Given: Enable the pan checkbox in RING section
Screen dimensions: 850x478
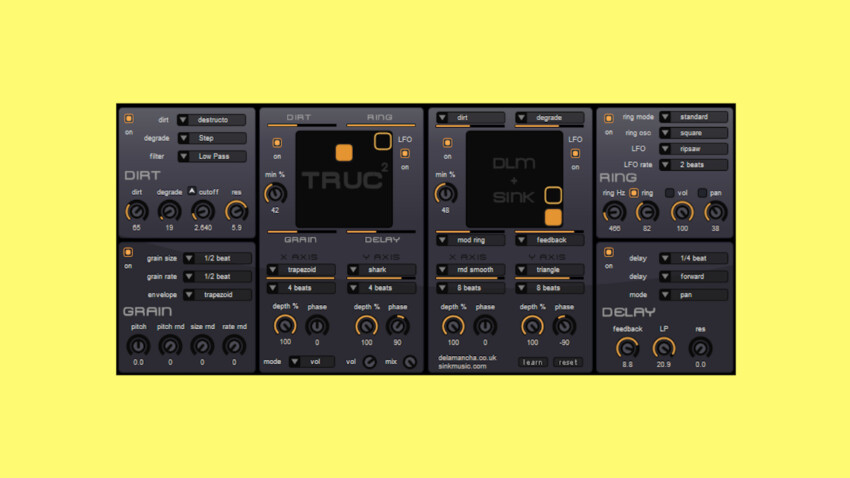Looking at the screenshot, I should click(x=702, y=192).
